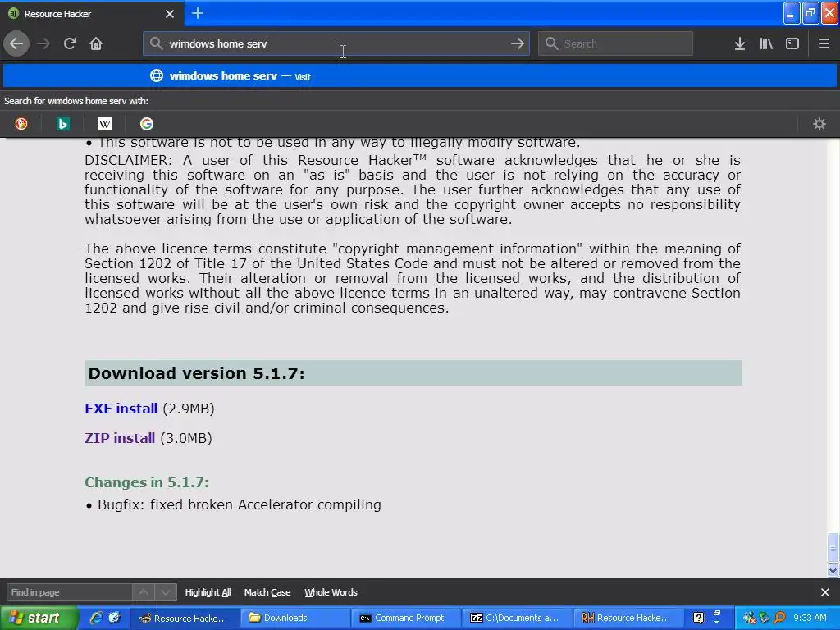
Task: Open the browser home page
Action: point(96,43)
